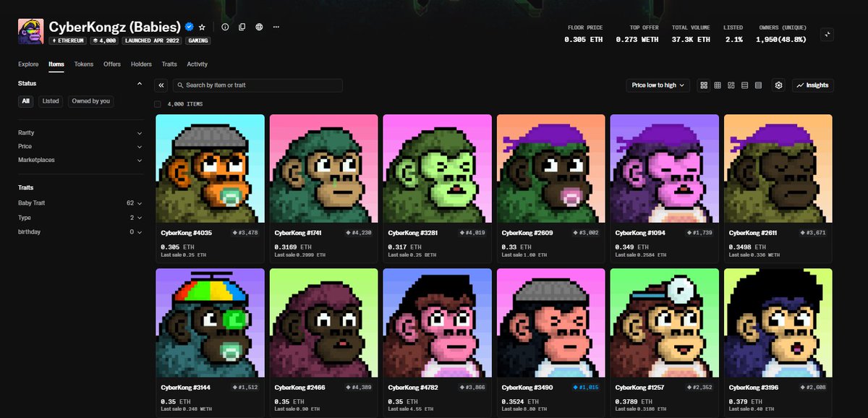This screenshot has width=868, height=418.
Task: Click the 0.3169 ETH price on CyberKong #1741
Action: [293, 247]
